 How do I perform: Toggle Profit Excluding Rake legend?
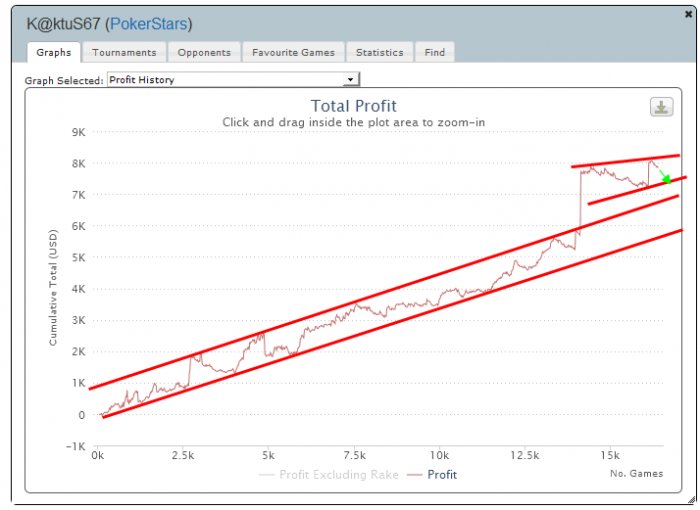pos(329,474)
